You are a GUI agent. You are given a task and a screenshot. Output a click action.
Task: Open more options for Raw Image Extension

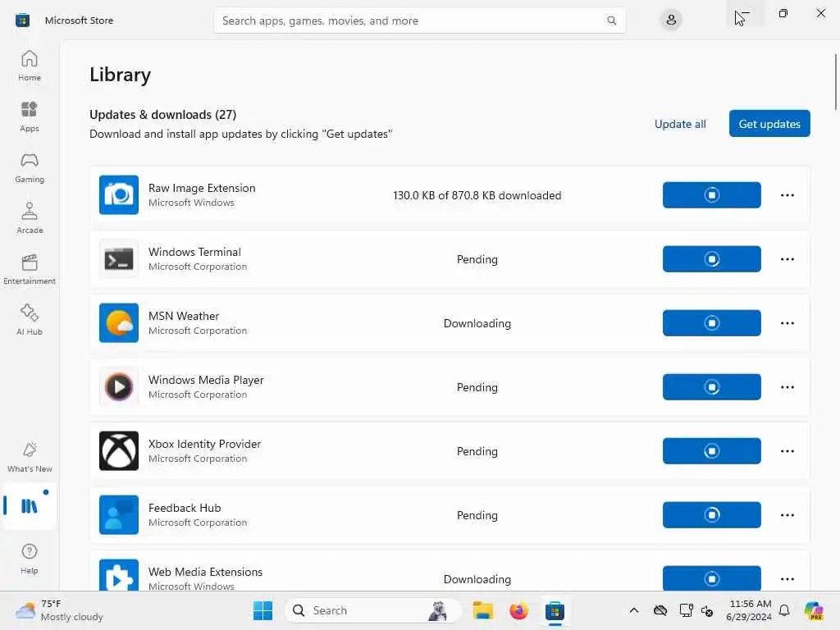787,195
